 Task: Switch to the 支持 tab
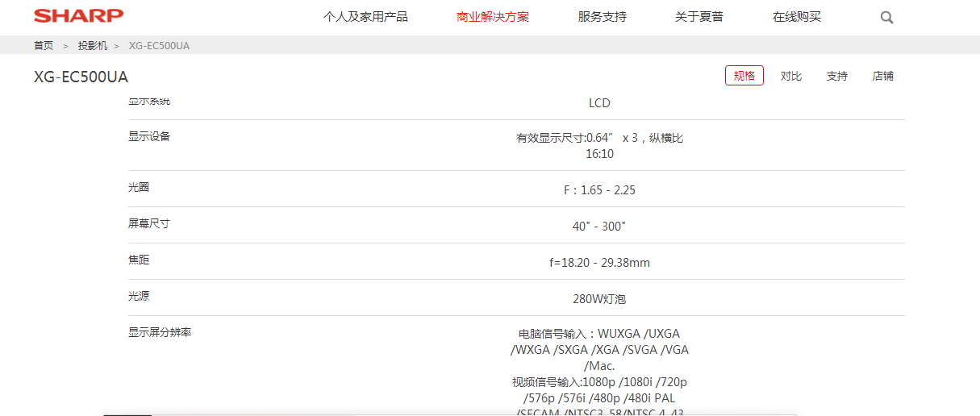837,76
